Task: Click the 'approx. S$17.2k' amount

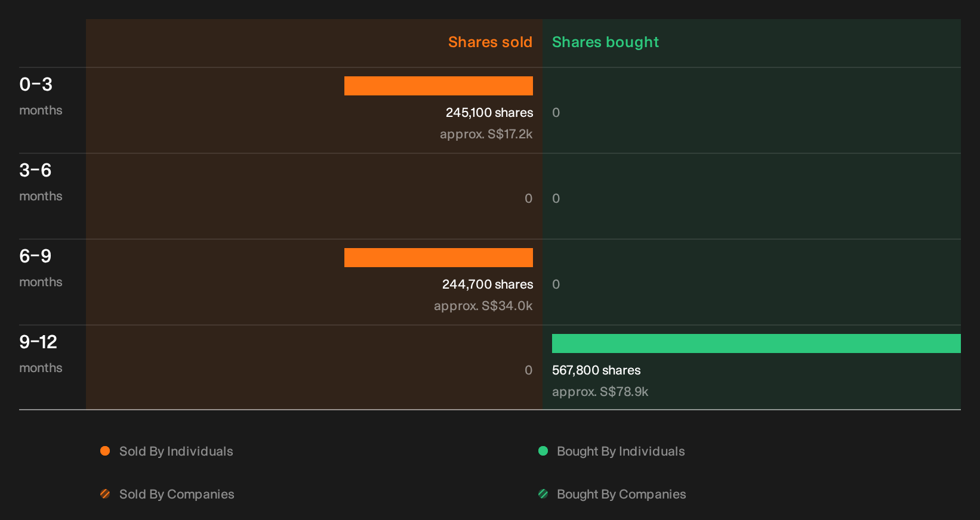Action: click(486, 134)
